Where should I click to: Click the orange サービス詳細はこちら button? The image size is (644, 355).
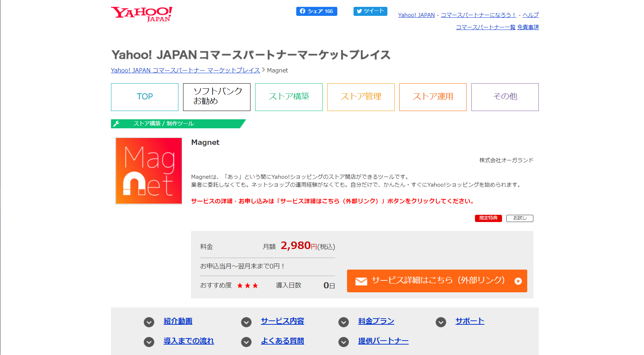437,281
